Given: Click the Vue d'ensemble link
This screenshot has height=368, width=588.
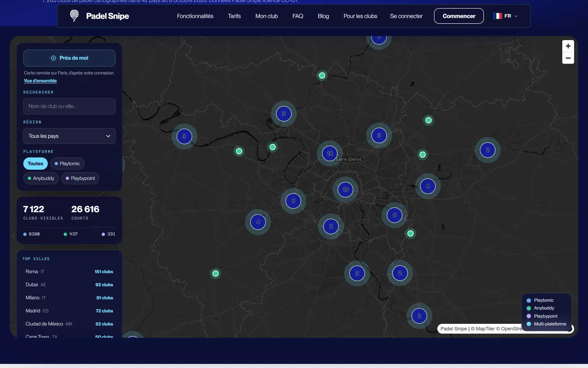Looking at the screenshot, I should pyautogui.click(x=40, y=81).
